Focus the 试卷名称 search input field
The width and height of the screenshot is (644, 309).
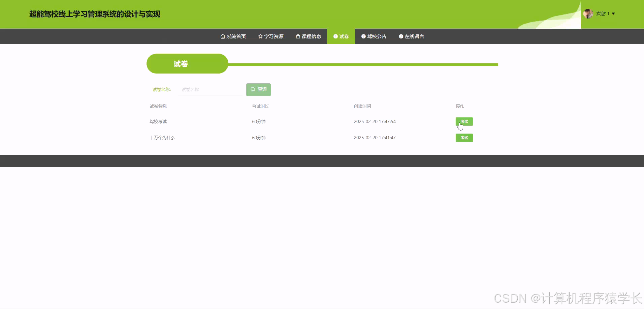[x=210, y=90]
